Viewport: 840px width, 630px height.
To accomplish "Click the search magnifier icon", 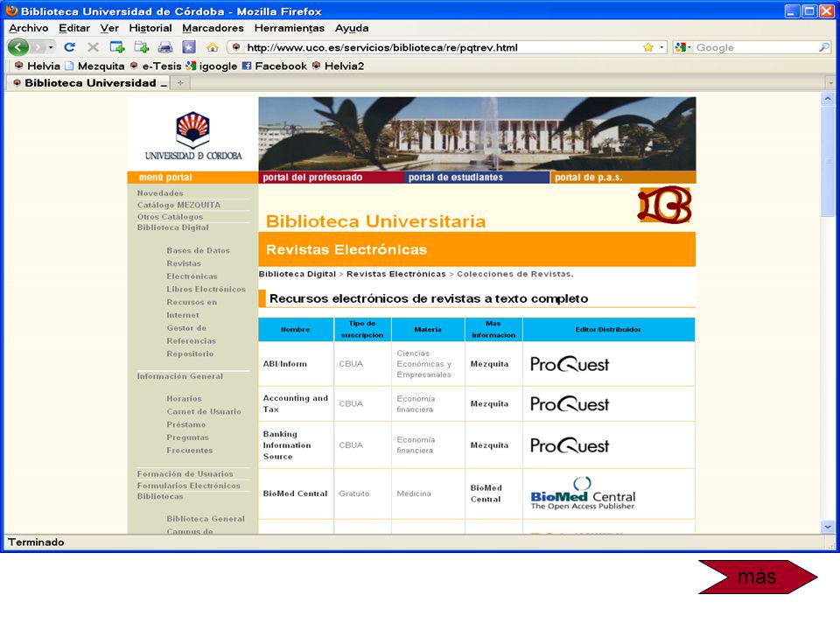I will [x=824, y=47].
